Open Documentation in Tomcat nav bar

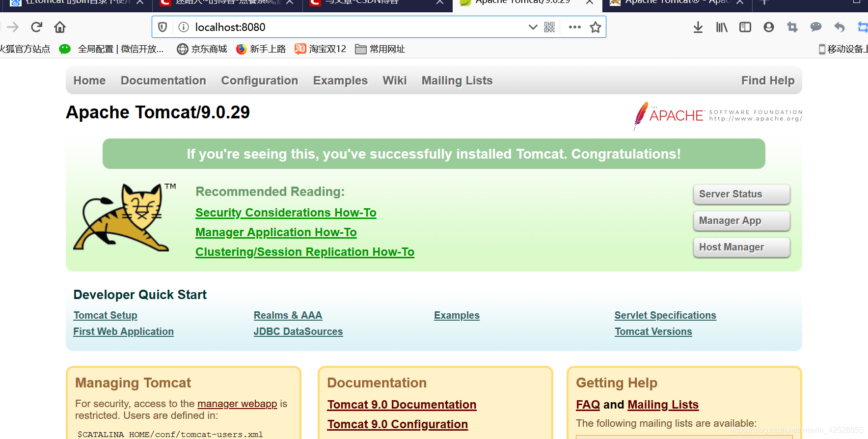click(163, 81)
